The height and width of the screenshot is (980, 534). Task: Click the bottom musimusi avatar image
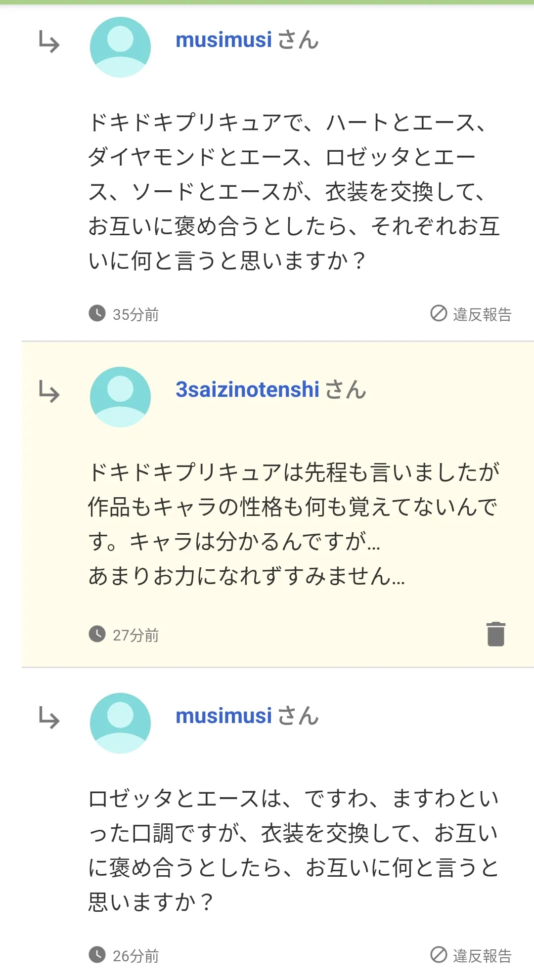point(120,723)
